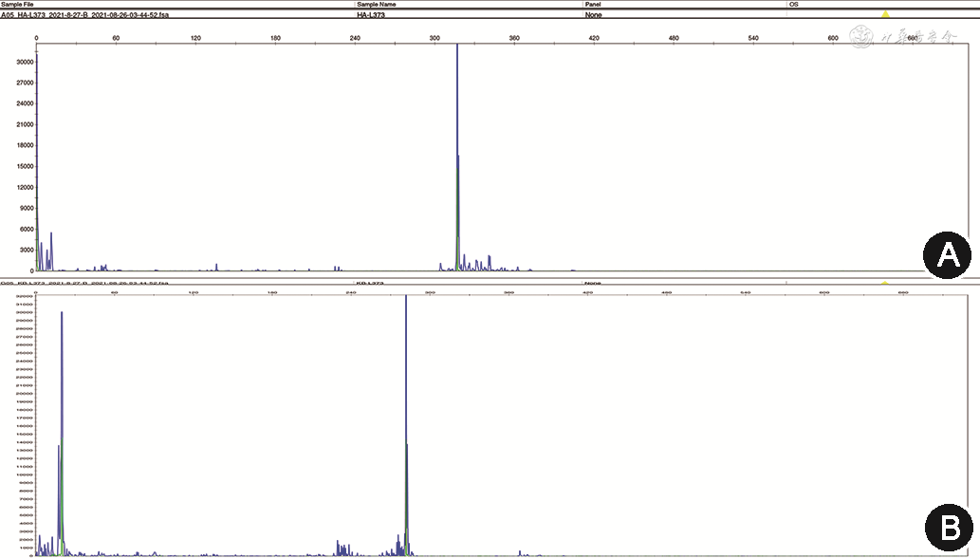
Task: Click the yellow triangle OS indicator in top row
Action: click(x=885, y=15)
